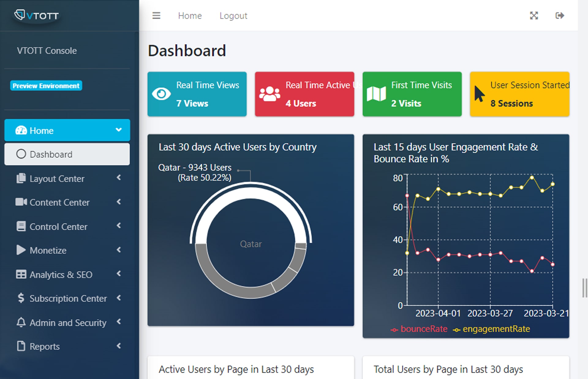588x379 pixels.
Task: Click the Dashboard circle icon
Action: tap(21, 154)
